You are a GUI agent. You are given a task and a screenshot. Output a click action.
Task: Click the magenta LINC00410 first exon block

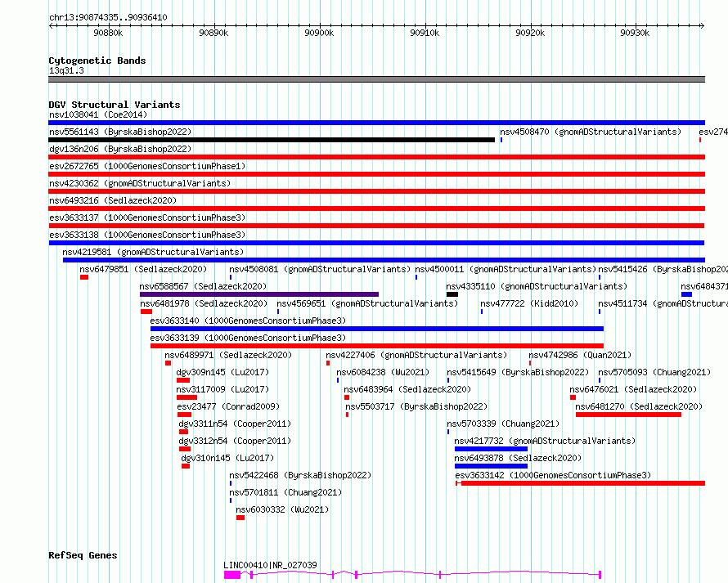tap(232, 575)
